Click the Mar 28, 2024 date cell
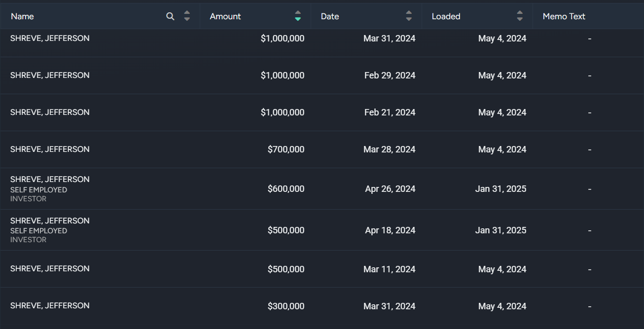This screenshot has width=644, height=329. [x=389, y=149]
